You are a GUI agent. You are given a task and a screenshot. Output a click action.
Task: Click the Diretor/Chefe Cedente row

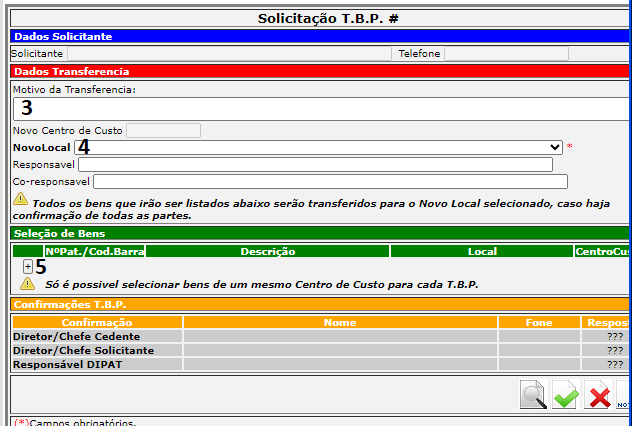click(x=96, y=337)
